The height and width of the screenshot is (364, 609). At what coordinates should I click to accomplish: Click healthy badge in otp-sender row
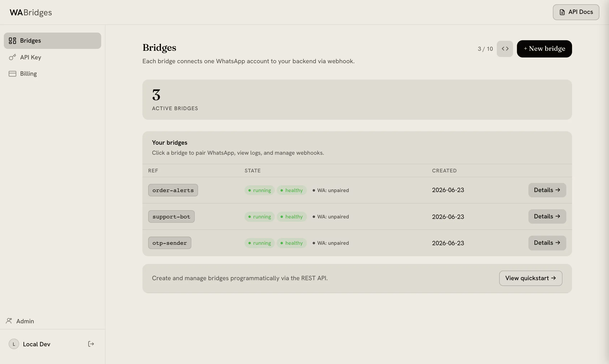(x=292, y=243)
